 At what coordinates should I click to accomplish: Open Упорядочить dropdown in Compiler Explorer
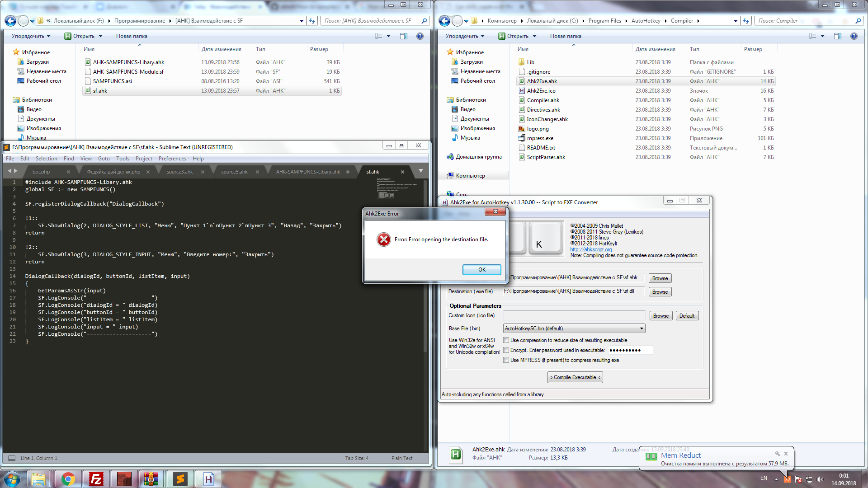pyautogui.click(x=465, y=36)
